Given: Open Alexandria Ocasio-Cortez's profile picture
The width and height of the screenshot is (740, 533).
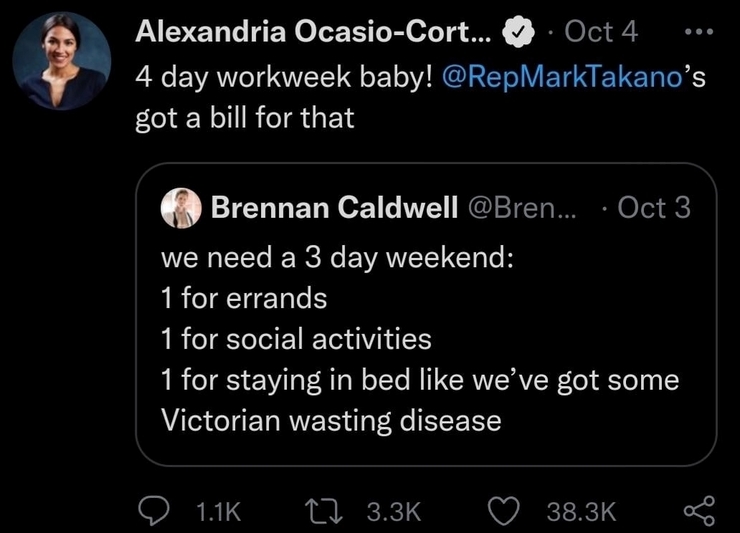Looking at the screenshot, I should tap(62, 61).
